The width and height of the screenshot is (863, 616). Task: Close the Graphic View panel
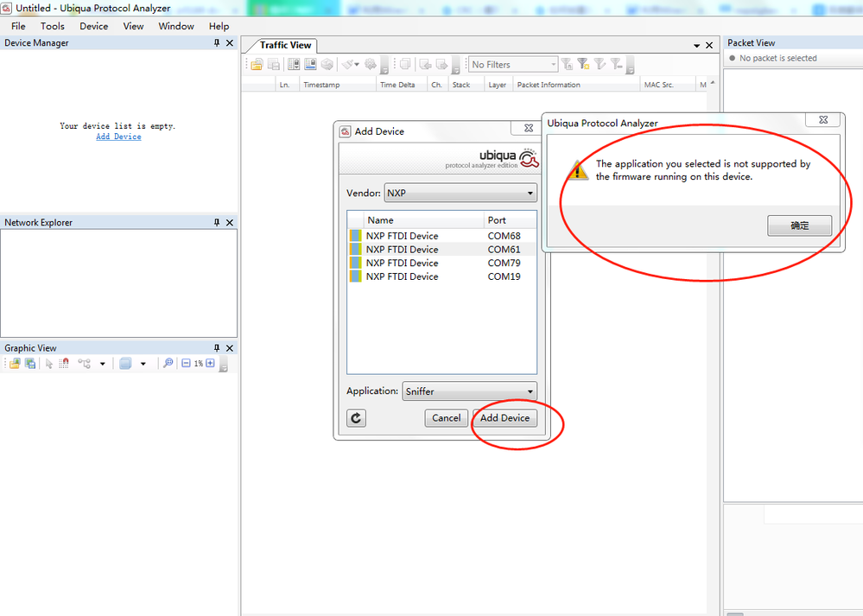click(230, 348)
